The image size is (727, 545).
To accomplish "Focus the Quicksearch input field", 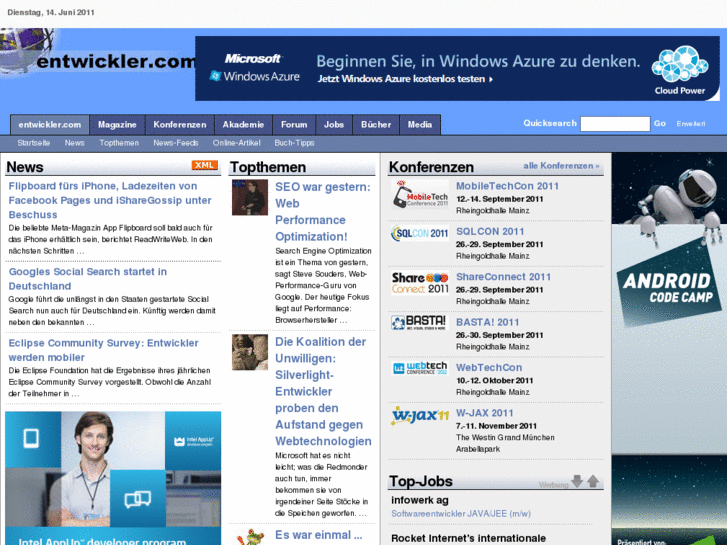I will click(x=615, y=124).
